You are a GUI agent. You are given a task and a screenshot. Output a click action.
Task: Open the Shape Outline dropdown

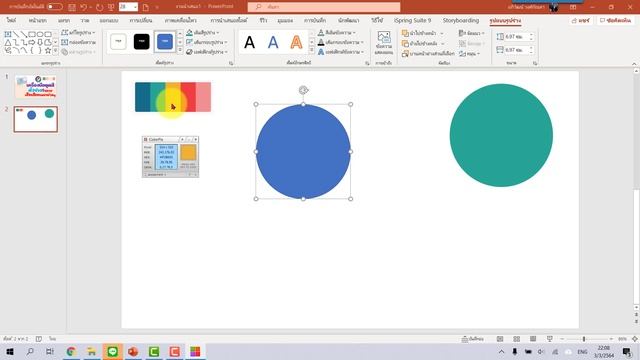point(206,42)
